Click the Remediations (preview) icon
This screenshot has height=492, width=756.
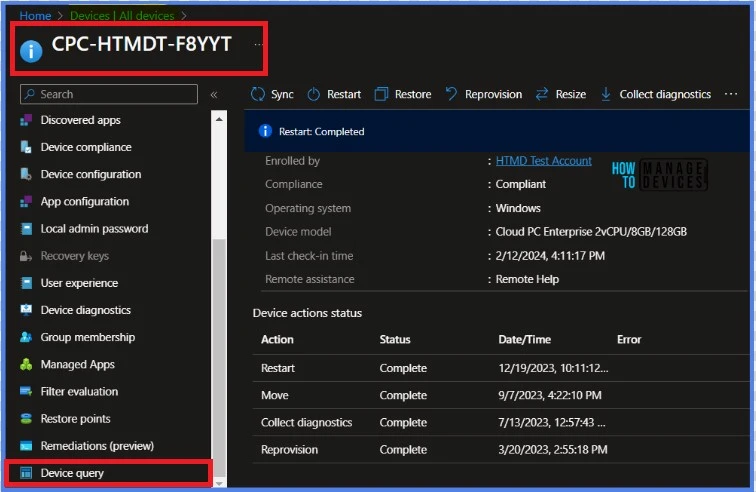point(26,446)
